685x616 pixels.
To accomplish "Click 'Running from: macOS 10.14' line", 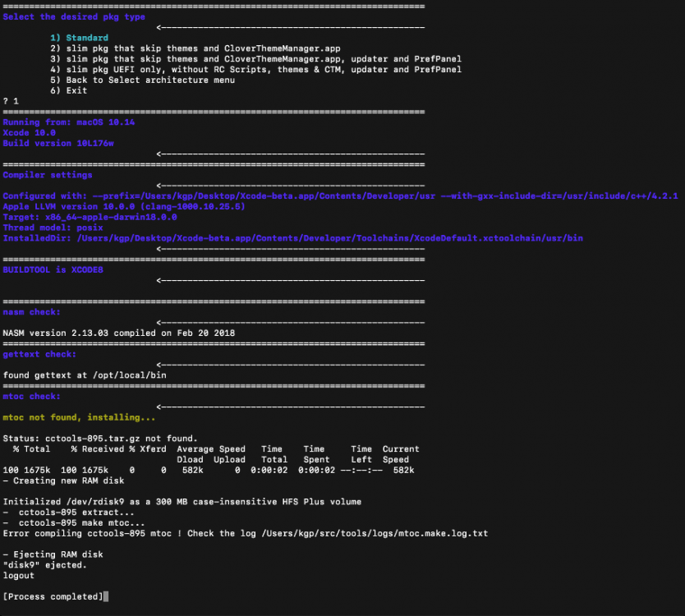I will tap(69, 122).
